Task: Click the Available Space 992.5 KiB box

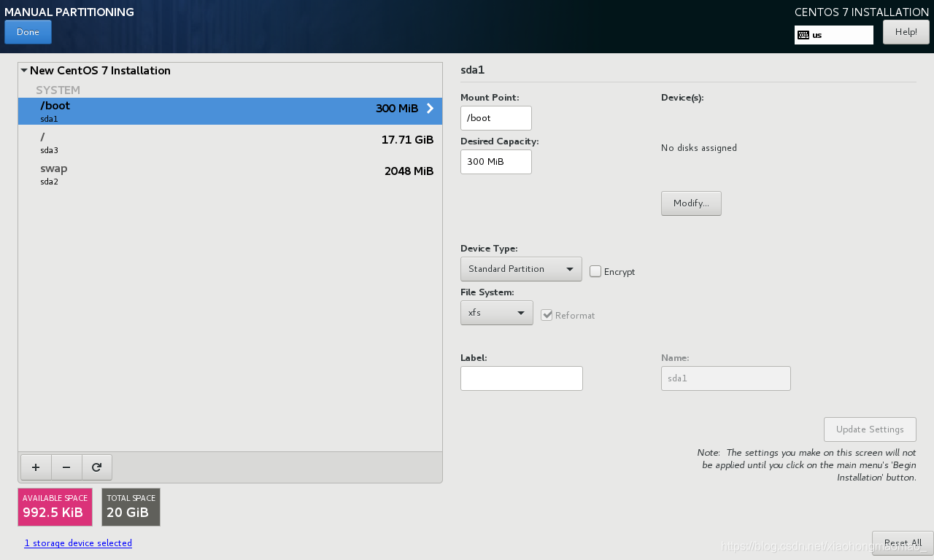Action: 55,507
